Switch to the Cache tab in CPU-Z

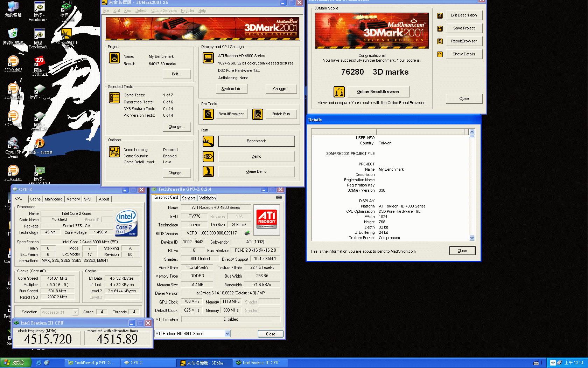click(35, 199)
